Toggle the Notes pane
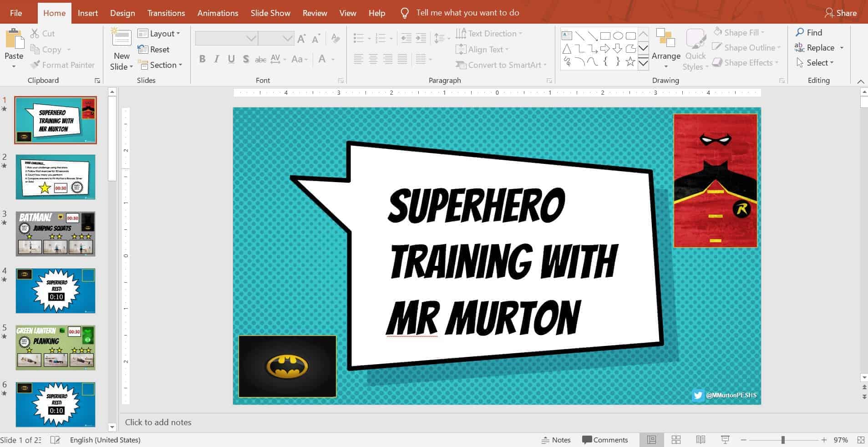This screenshot has height=447, width=868. (x=556, y=440)
